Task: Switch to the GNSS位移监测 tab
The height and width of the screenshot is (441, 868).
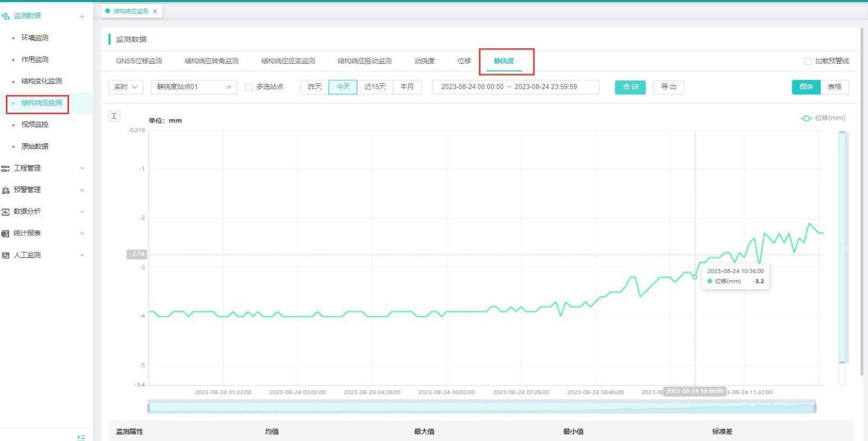Action: click(x=139, y=61)
